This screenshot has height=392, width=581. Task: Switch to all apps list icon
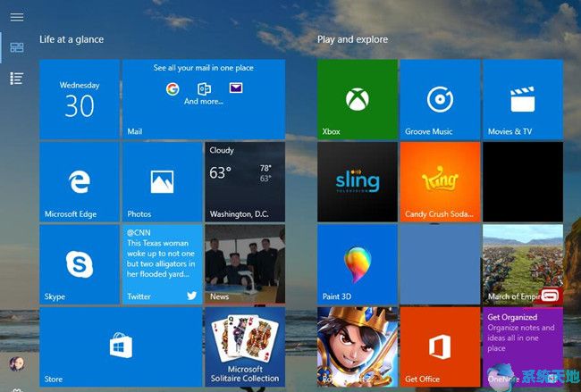click(x=17, y=79)
